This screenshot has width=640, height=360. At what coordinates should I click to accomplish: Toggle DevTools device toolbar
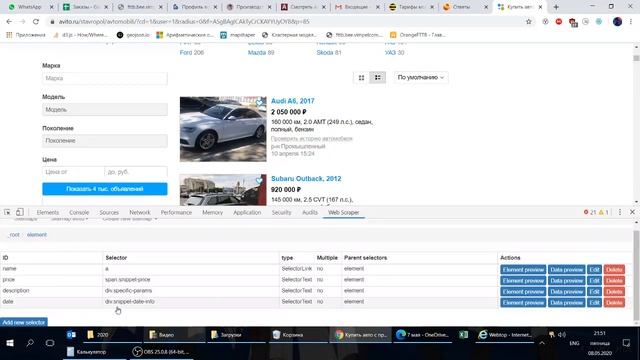[20, 212]
